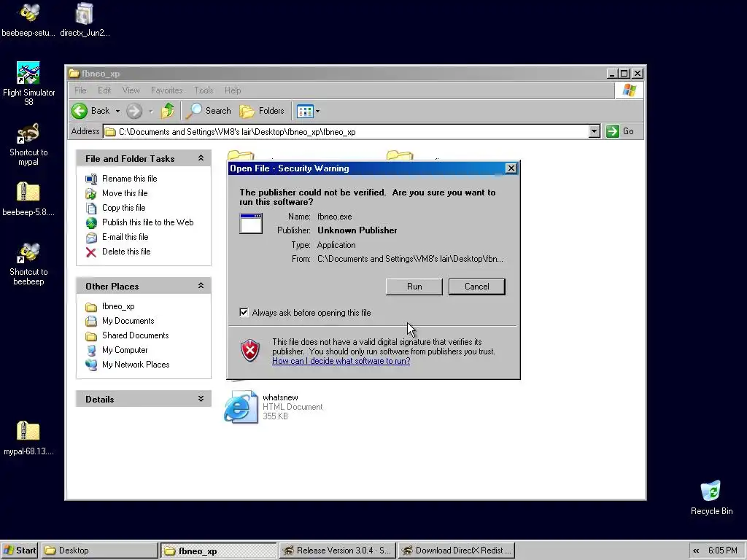
Task: Open the Edit menu
Action: coord(104,90)
